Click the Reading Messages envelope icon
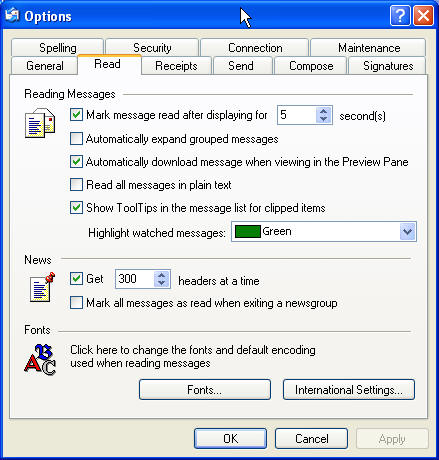The width and height of the screenshot is (439, 460). click(40, 123)
